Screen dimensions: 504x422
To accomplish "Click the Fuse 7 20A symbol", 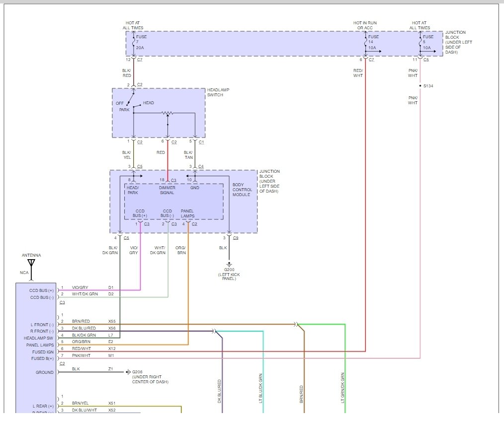I will (x=133, y=42).
